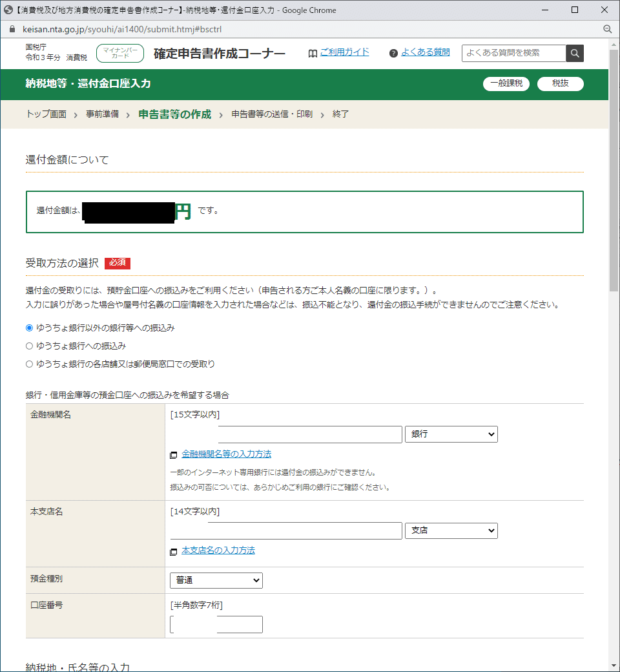
Task: Focus the 金融機関名 text field
Action: [286, 434]
